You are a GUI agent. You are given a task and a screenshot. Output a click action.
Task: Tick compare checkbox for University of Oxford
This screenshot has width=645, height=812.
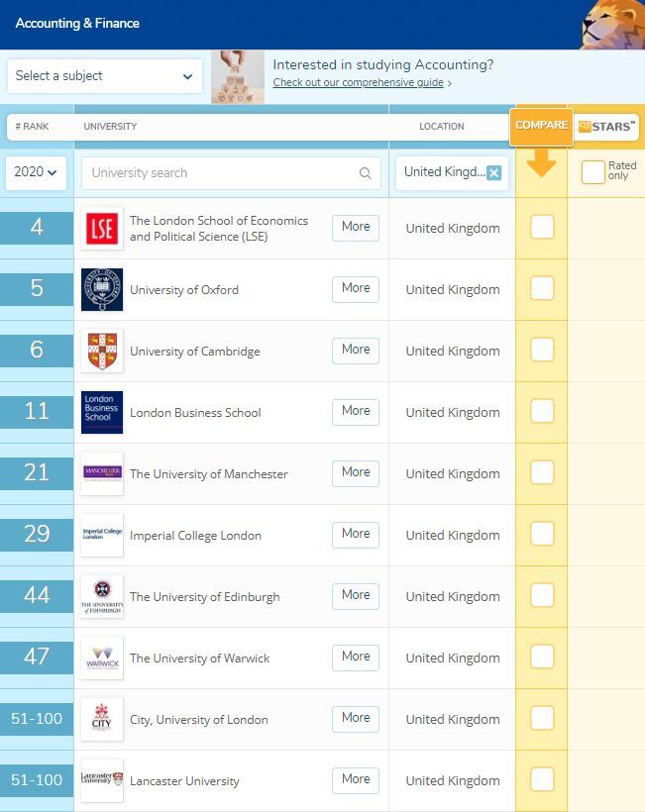tap(542, 288)
